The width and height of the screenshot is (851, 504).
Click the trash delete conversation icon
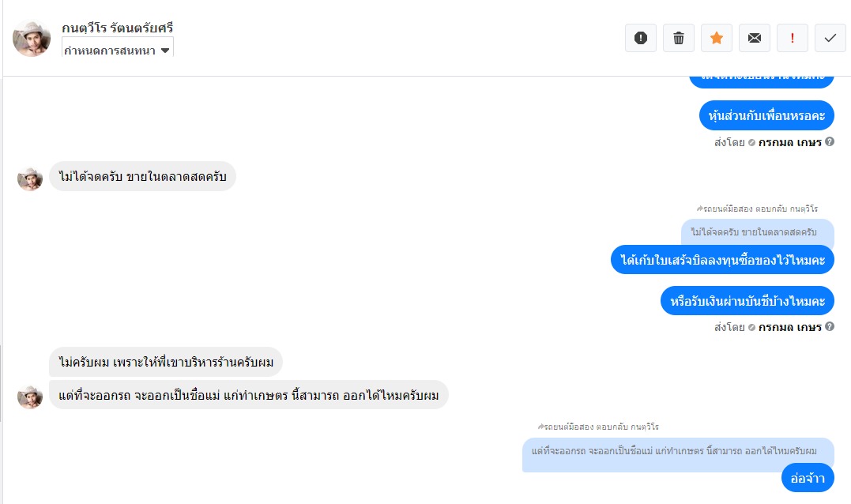click(679, 38)
